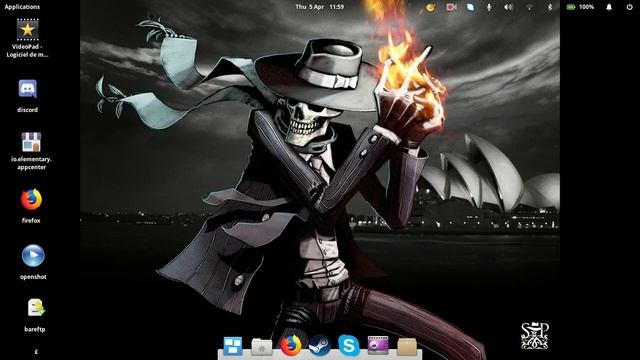Image resolution: width=640 pixels, height=360 pixels.
Task: Open Multitasking View in the dock
Action: tap(233, 345)
